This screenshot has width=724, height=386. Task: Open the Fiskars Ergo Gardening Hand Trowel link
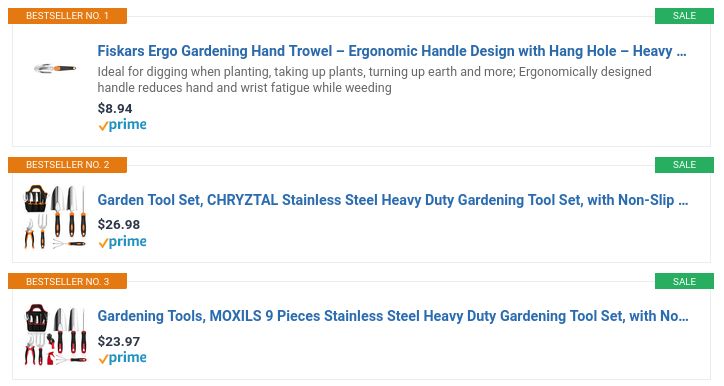[392, 51]
